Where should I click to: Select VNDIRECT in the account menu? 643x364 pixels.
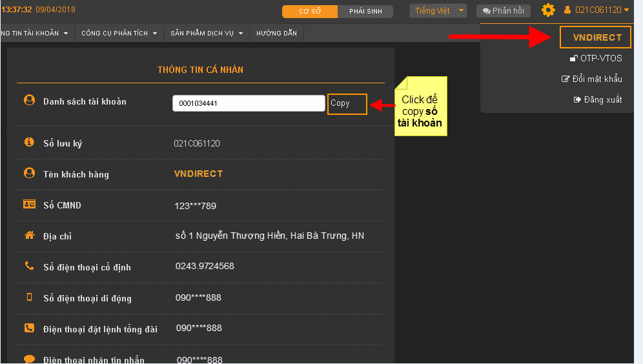coord(595,37)
